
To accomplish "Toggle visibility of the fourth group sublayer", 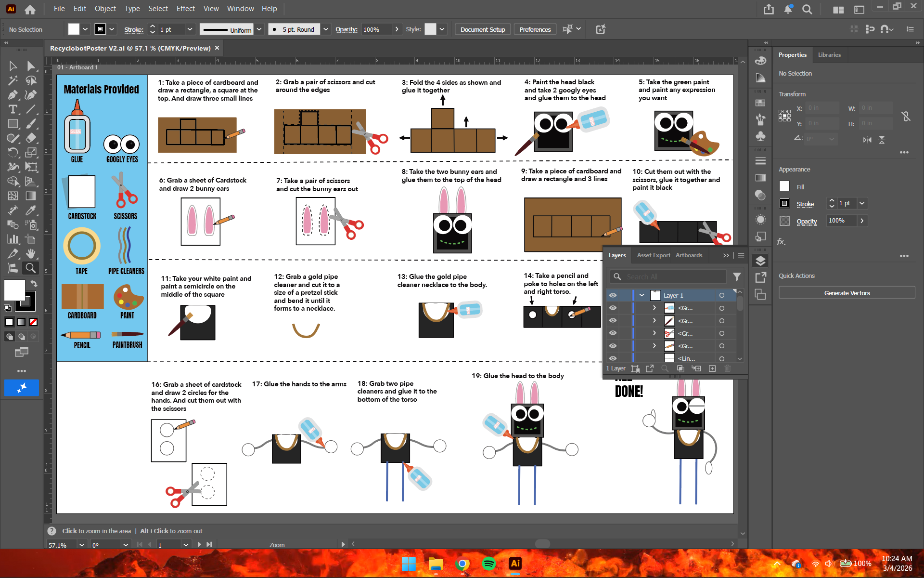I will (x=613, y=346).
